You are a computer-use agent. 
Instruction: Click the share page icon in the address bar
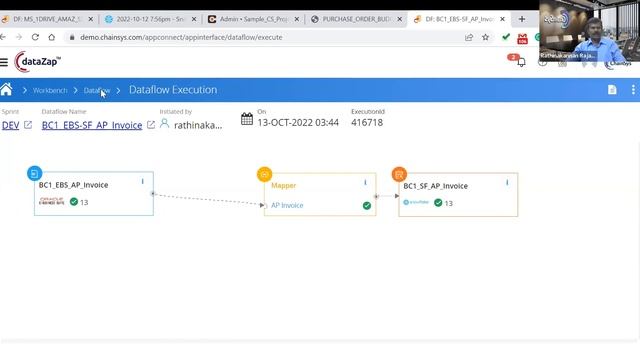tap(469, 38)
